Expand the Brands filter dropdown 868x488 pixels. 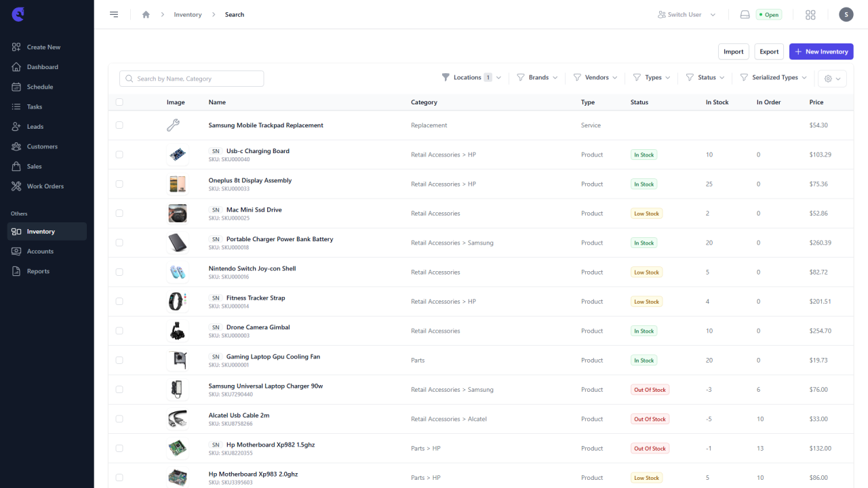click(x=537, y=77)
